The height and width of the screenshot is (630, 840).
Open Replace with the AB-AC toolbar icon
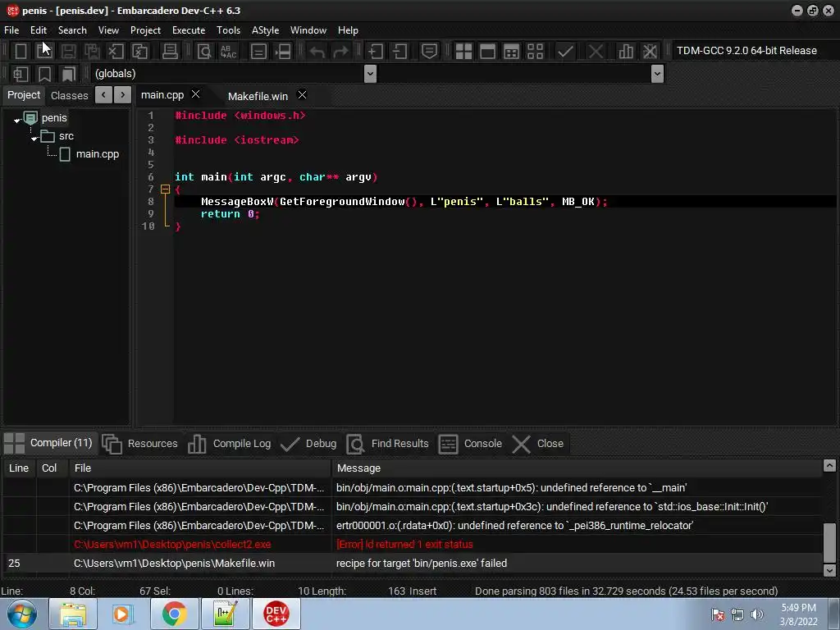(x=228, y=52)
